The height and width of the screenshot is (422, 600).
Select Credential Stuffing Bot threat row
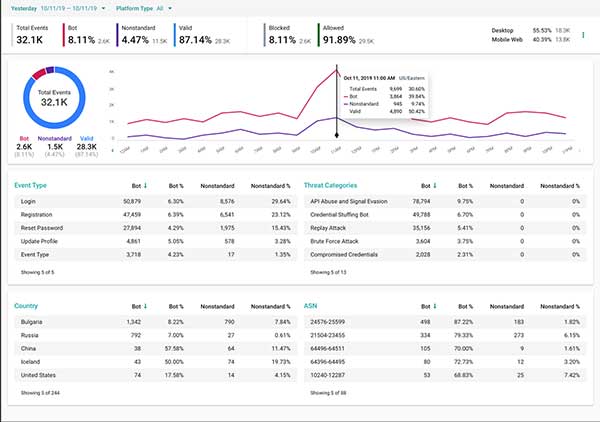click(x=440, y=213)
